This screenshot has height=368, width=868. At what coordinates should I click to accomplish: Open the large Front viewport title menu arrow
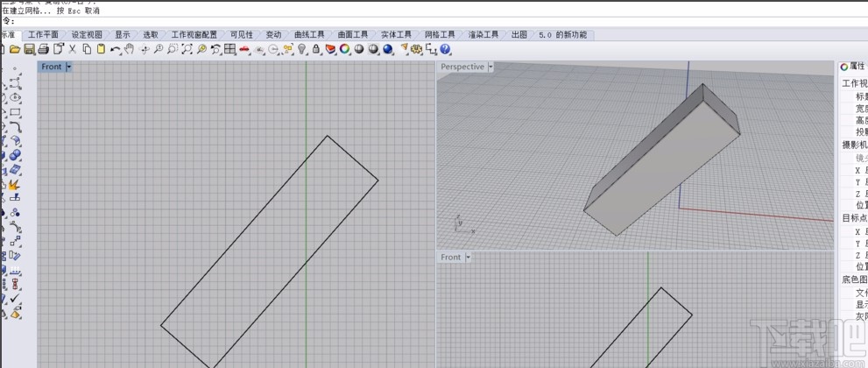click(x=68, y=67)
